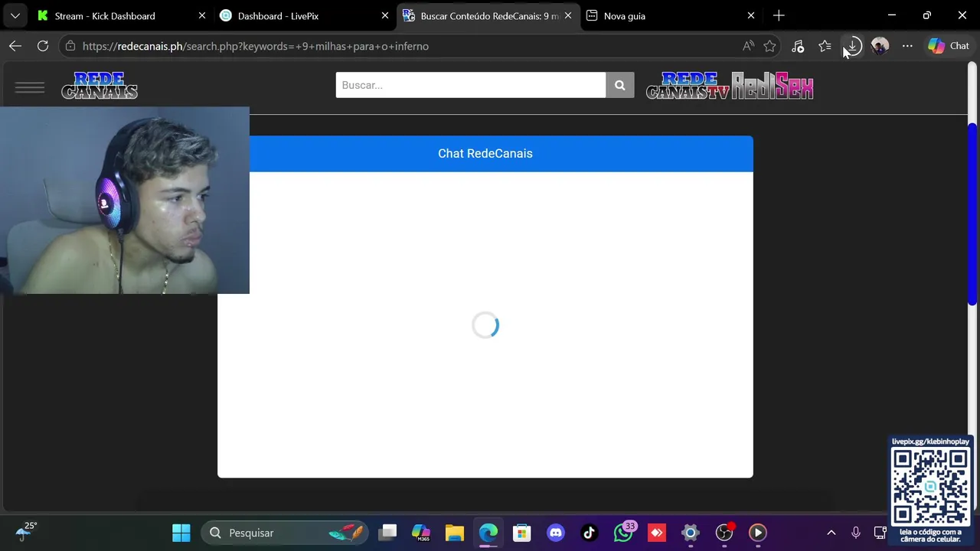
Task: Close the Nova guia tab
Action: (751, 15)
